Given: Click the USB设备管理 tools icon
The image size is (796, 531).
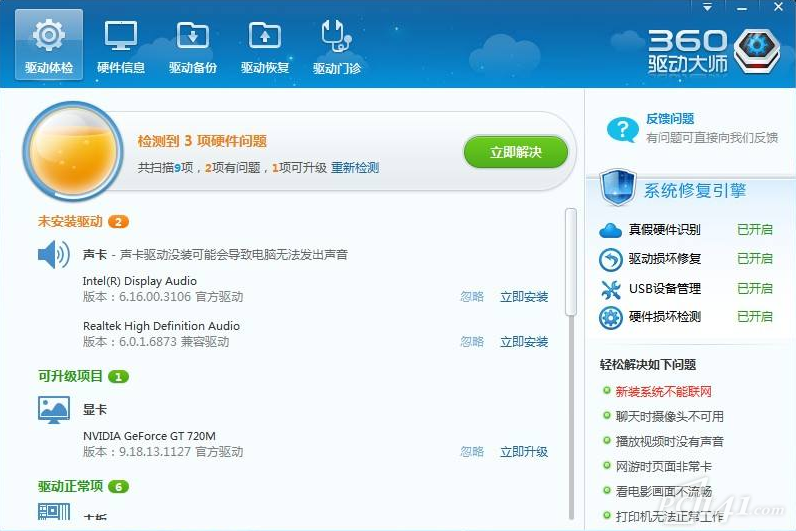Looking at the screenshot, I should click(x=610, y=289).
